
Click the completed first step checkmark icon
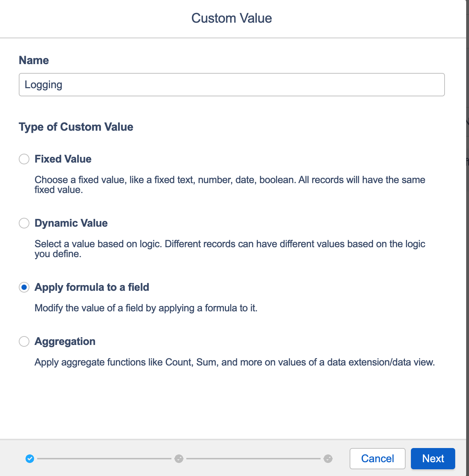click(30, 459)
